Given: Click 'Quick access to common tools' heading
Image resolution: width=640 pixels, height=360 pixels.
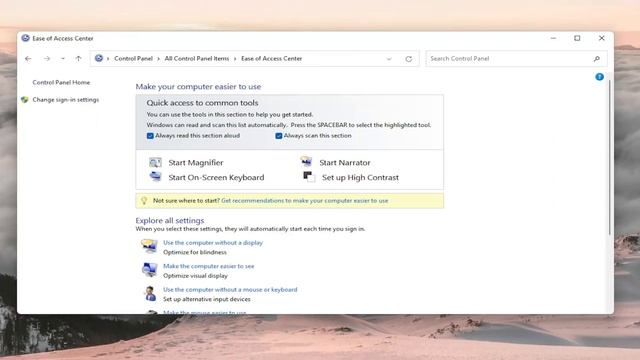Looking at the screenshot, I should 202,103.
